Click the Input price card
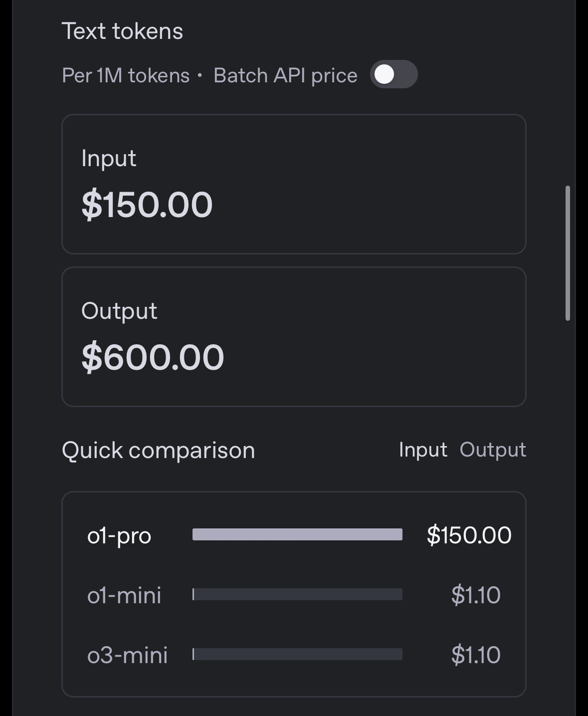Screen dimensions: 588x716 (294, 184)
